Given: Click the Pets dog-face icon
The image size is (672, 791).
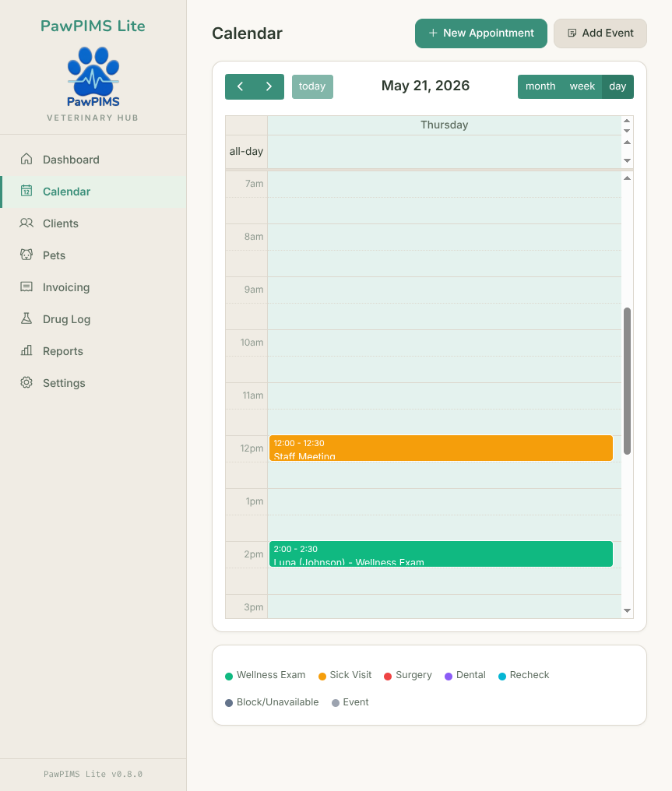Looking at the screenshot, I should tap(26, 255).
